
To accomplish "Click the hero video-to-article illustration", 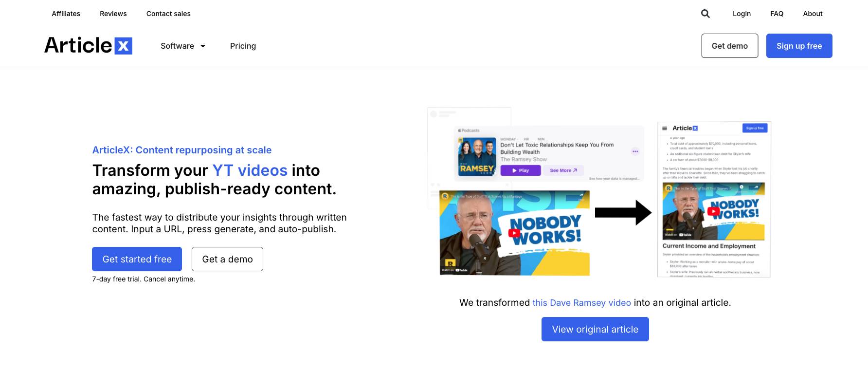I will 599,192.
